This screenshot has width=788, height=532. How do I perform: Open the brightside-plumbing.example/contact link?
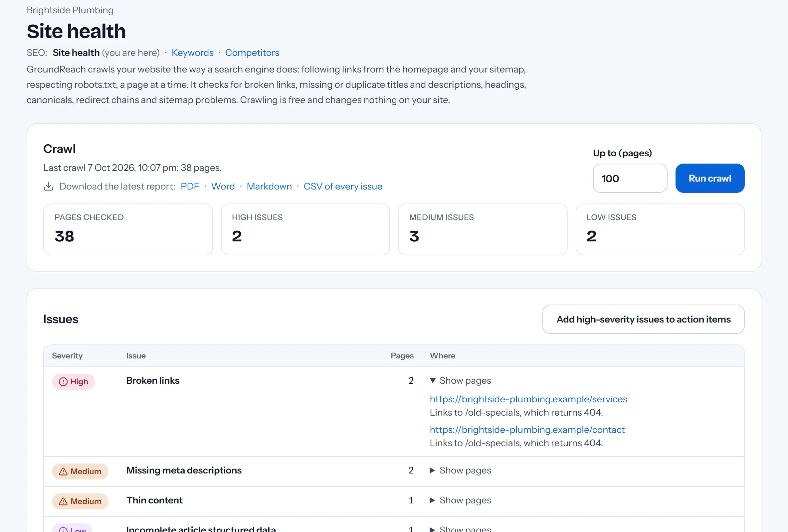click(x=527, y=430)
